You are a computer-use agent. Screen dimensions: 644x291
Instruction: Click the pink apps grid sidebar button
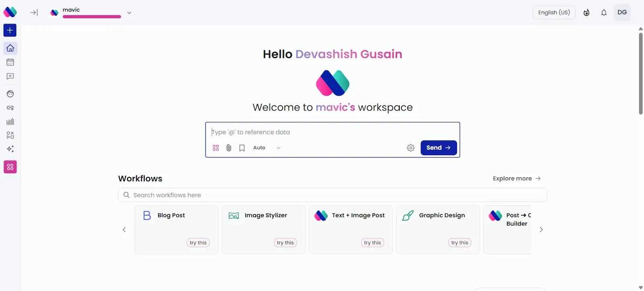(10, 167)
